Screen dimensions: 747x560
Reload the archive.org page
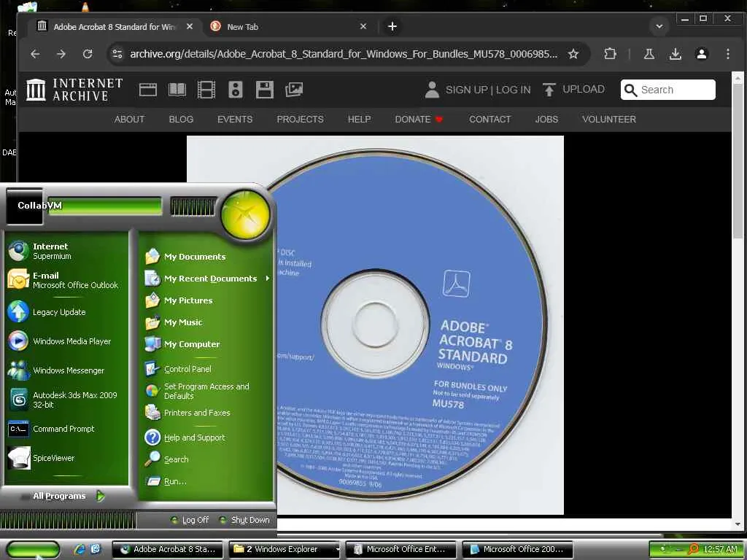click(88, 54)
